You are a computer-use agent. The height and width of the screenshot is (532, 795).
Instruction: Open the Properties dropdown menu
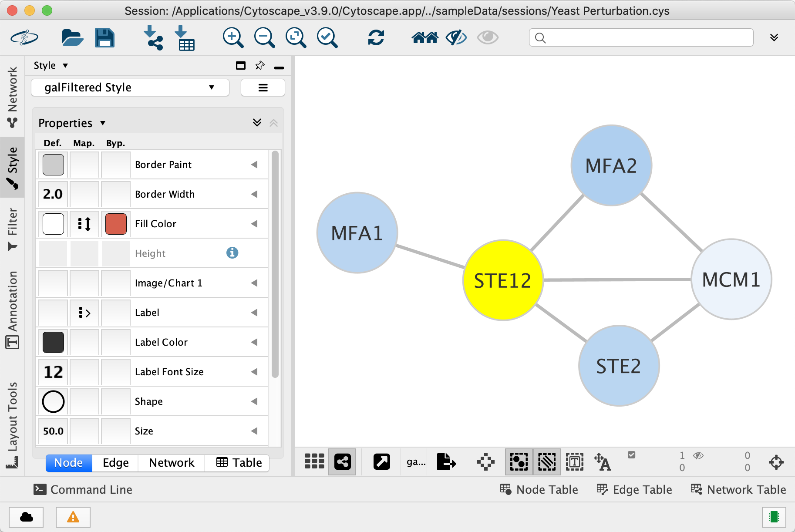tap(72, 123)
